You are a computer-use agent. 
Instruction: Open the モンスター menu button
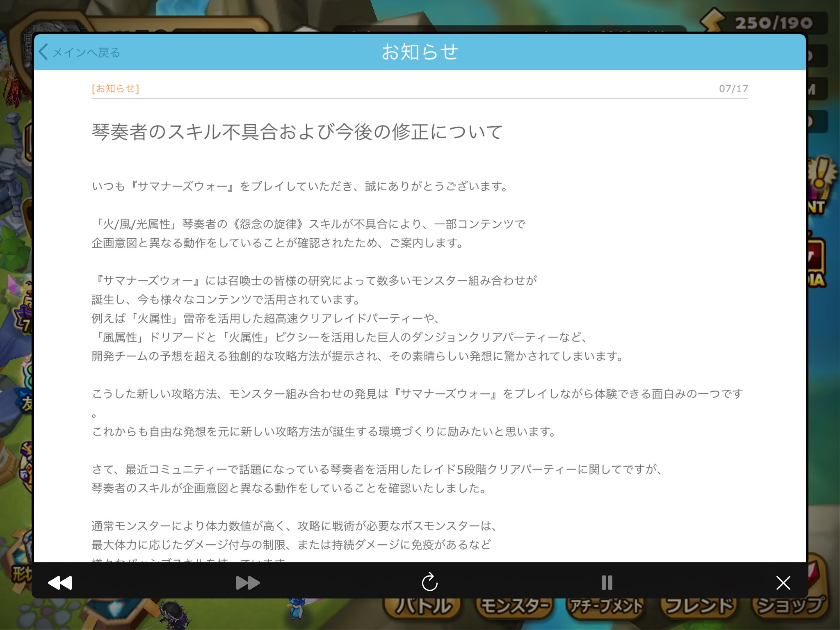coord(514,607)
